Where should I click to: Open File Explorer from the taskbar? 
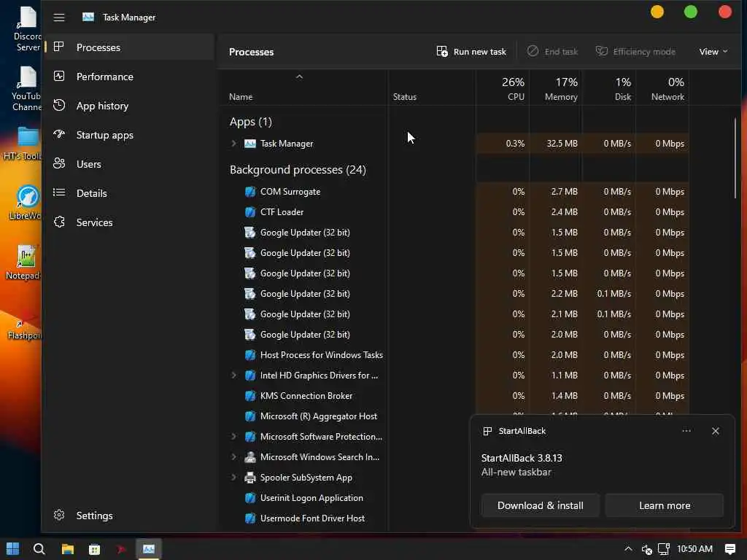click(68, 549)
